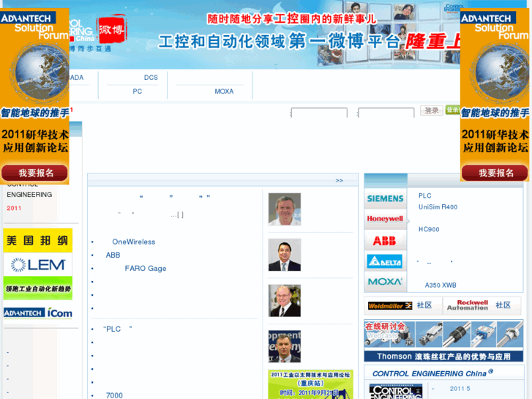Click the top 微博平台 banner headline
Image resolution: width=532 pixels, height=399 pixels.
coord(309,42)
